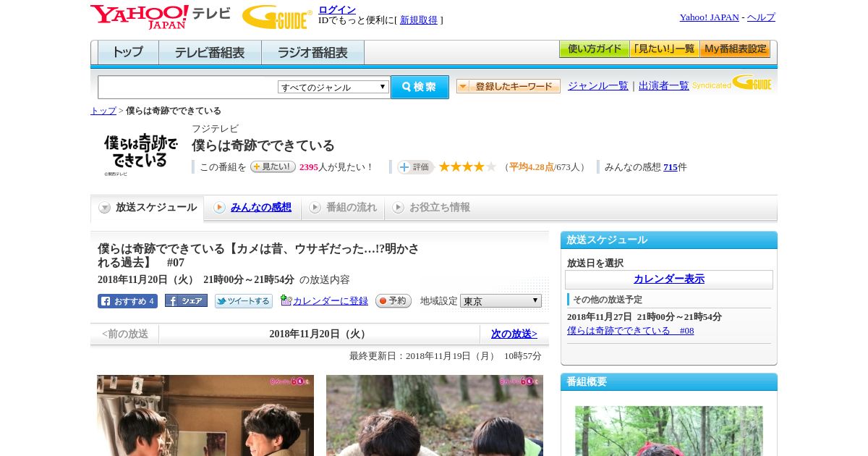Go to 次の放送> next broadcast
This screenshot has height=456, width=868.
(x=514, y=334)
